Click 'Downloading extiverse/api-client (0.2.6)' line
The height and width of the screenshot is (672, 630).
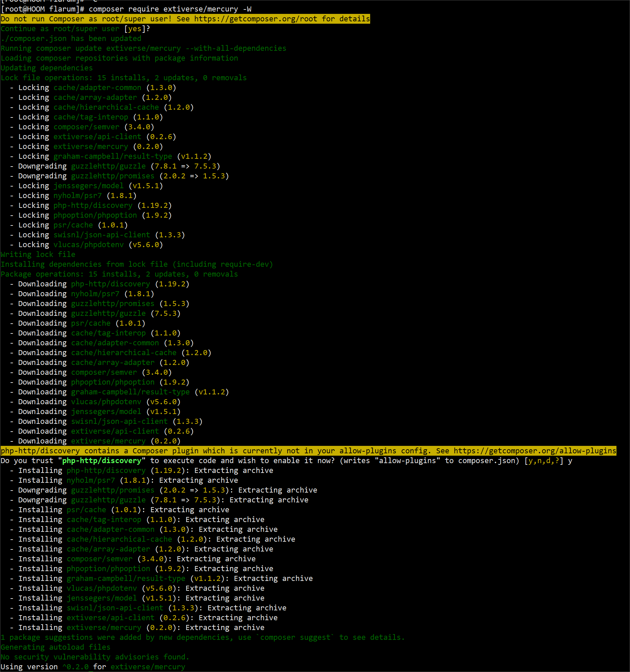coord(102,431)
